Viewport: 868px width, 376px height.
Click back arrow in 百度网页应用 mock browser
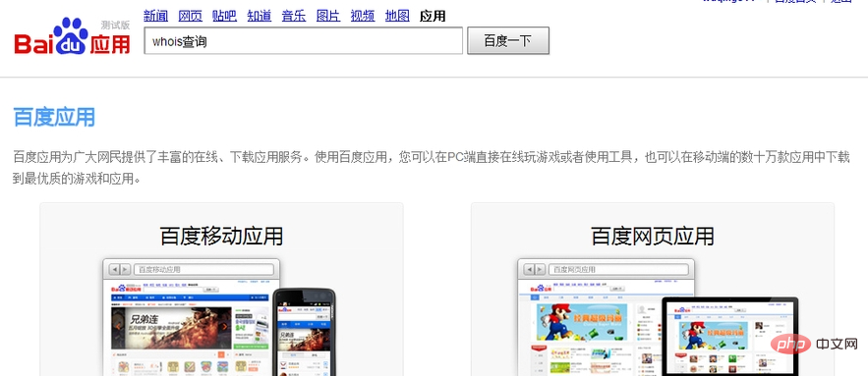tap(529, 269)
